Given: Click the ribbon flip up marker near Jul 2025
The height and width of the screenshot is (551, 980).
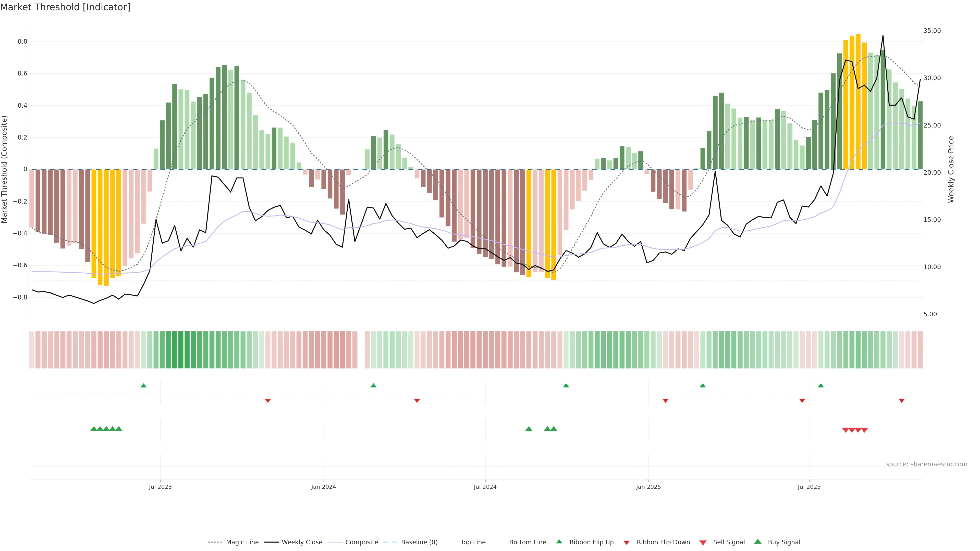Looking at the screenshot, I should tap(820, 386).
